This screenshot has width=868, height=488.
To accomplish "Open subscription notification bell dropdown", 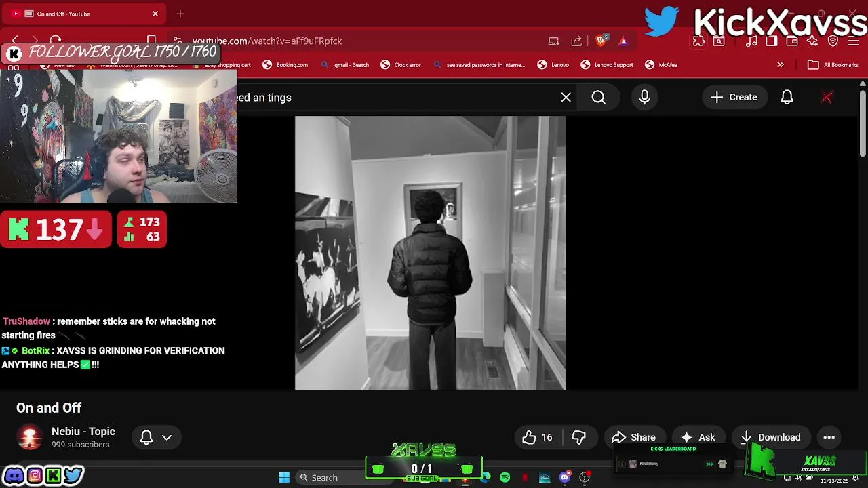I will coord(156,437).
